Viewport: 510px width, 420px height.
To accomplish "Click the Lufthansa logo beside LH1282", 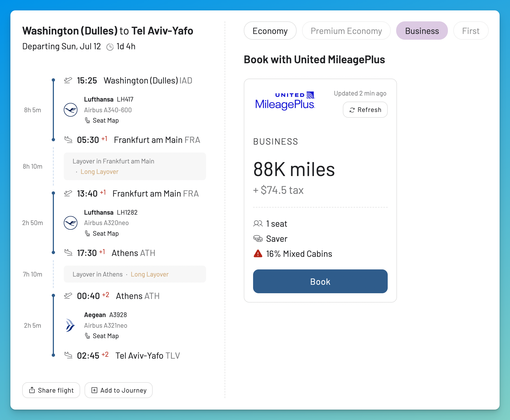I will (x=71, y=223).
